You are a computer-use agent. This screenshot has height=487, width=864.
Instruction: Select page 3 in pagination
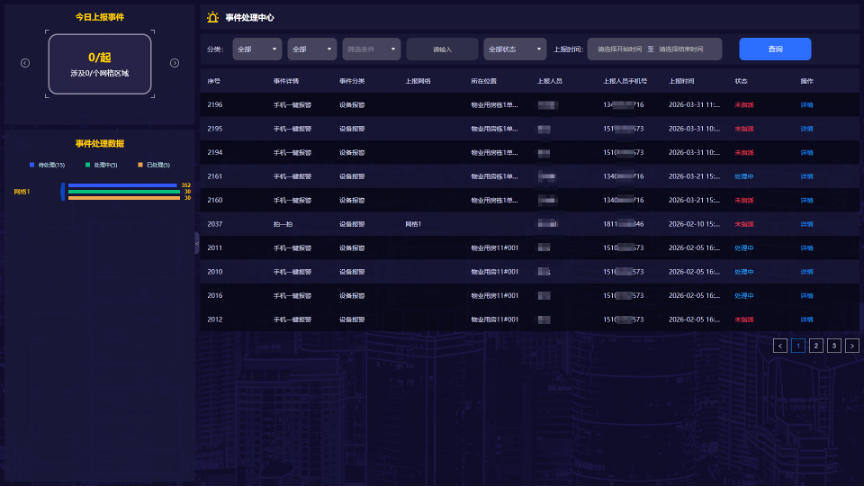coord(834,346)
